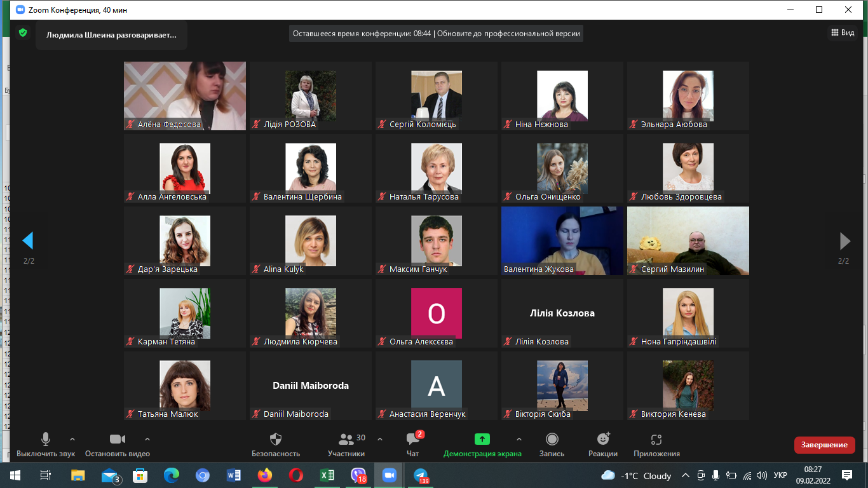The image size is (868, 488).
Task: Show hidden system tray icons
Action: pyautogui.click(x=686, y=475)
